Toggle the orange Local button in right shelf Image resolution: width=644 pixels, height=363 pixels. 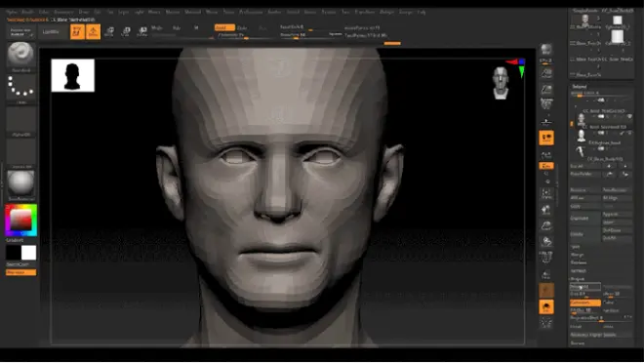tap(546, 138)
